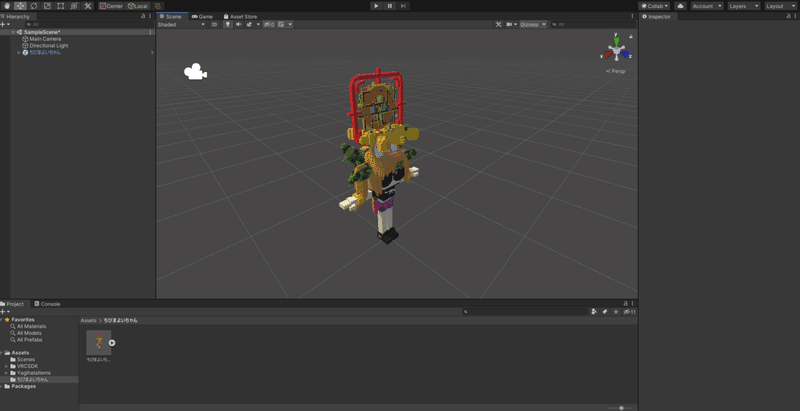Open the Collab dropdown
The image size is (800, 411).
pos(654,6)
